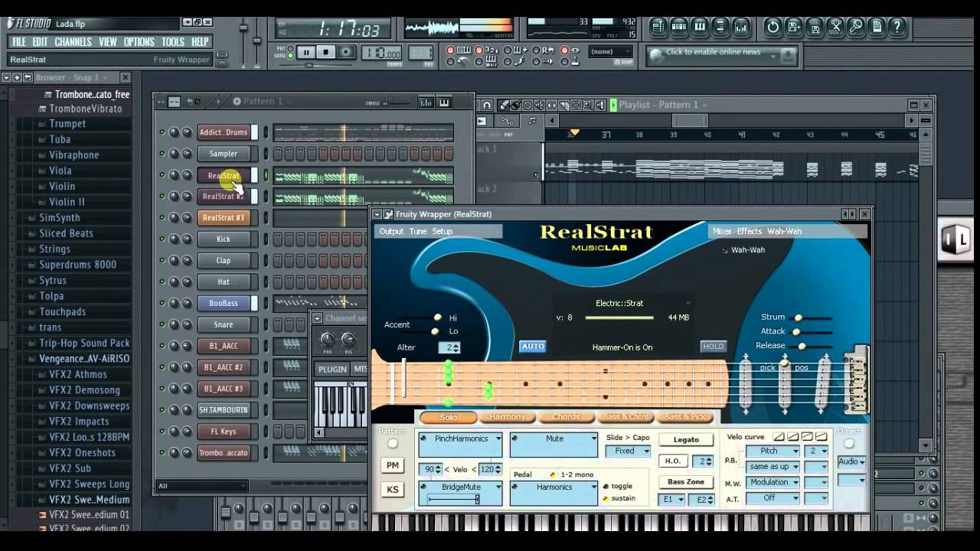Image resolution: width=980 pixels, height=551 pixels.
Task: Open the TOOLS menu
Action: pyautogui.click(x=173, y=42)
